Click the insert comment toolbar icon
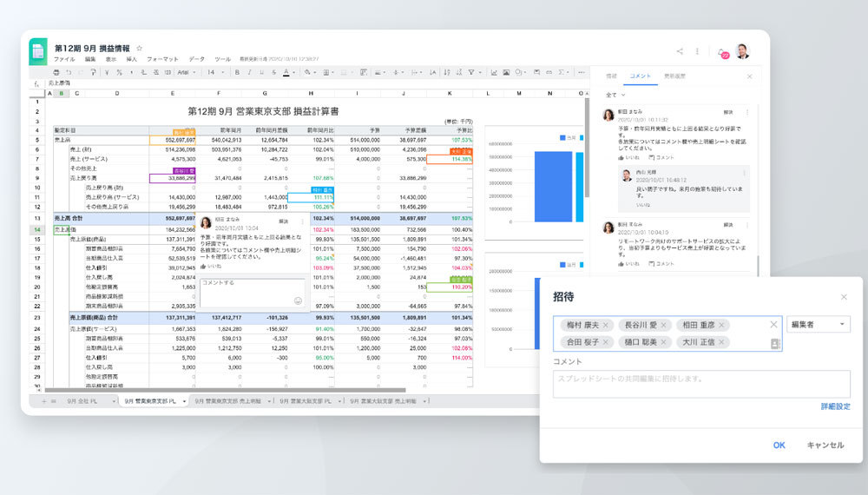 (x=537, y=73)
